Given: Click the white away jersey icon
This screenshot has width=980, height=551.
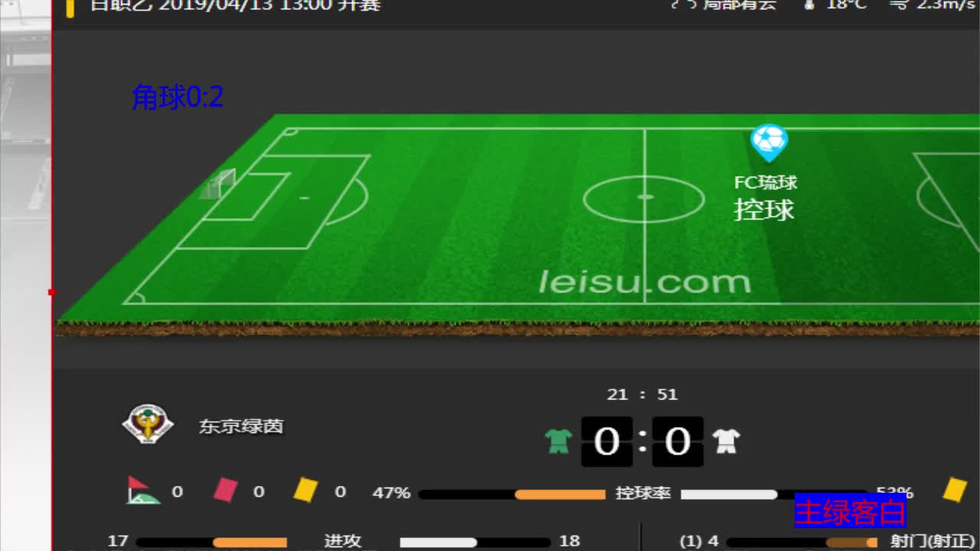Looking at the screenshot, I should click(x=726, y=441).
